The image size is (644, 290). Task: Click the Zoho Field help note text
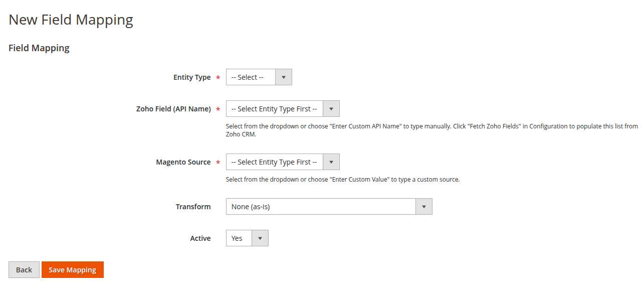tap(432, 130)
